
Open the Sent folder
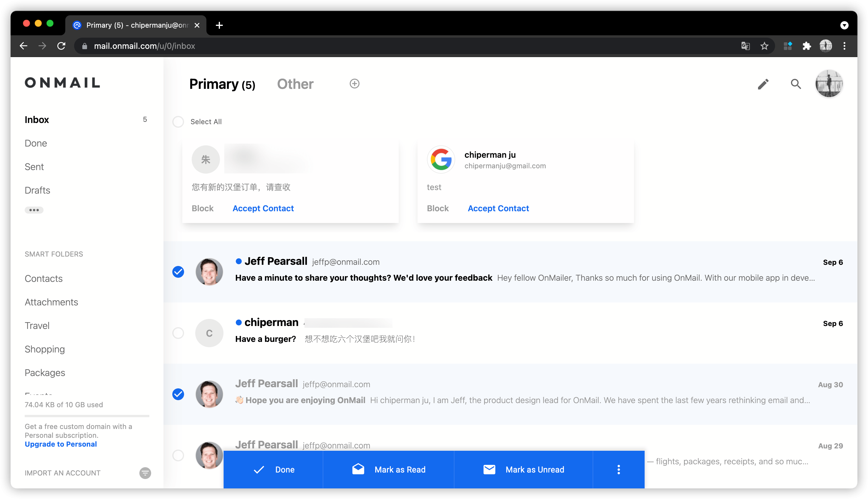tap(34, 167)
